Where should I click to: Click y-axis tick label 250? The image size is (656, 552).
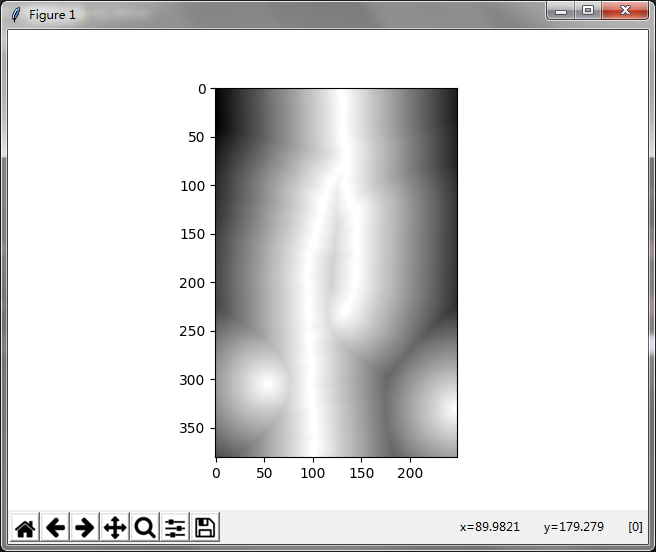point(192,331)
